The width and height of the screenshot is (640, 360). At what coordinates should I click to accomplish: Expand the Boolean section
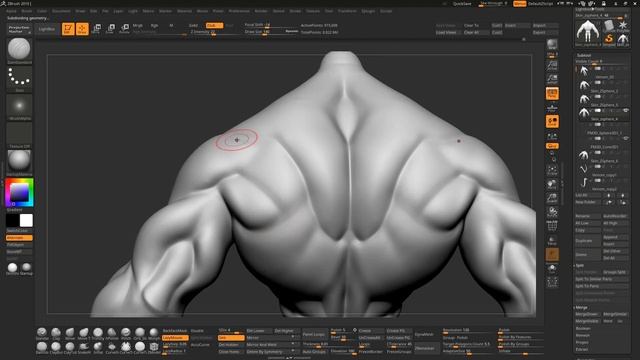click(583, 328)
